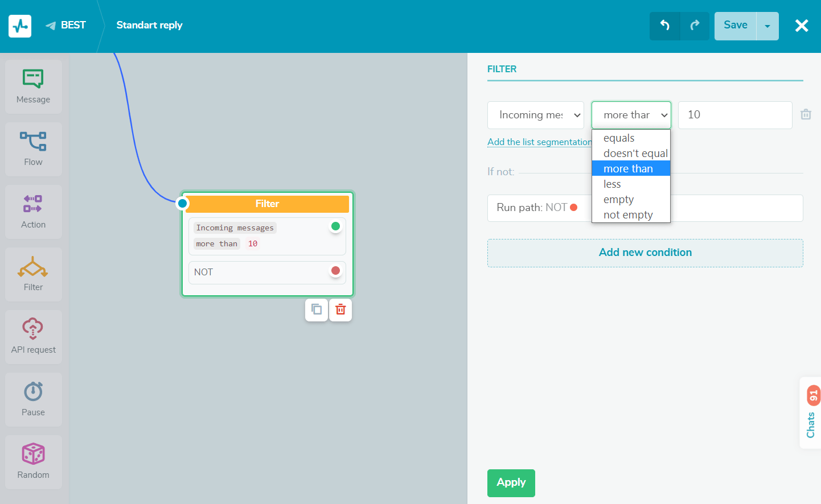Screen dimensions: 821x504
Task: Click the value 10 in Filter node
Action: tap(253, 243)
